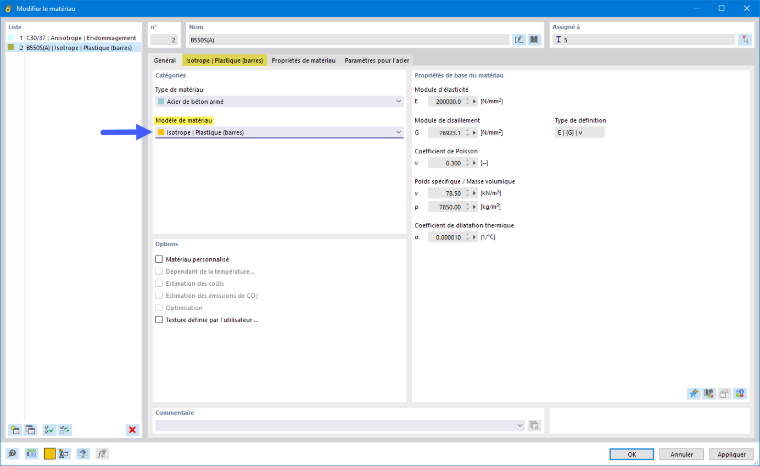This screenshot has width=760, height=466.
Task: Click the greyed script function icon at bottom
Action: tap(102, 454)
